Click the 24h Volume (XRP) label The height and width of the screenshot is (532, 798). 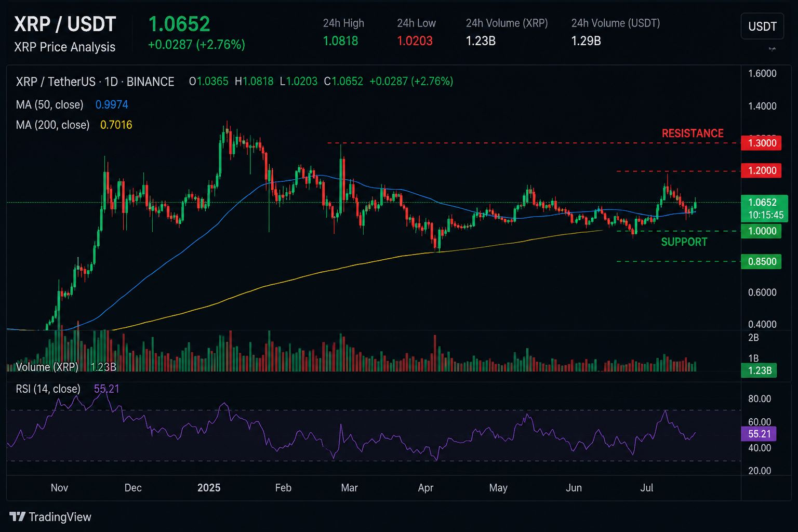click(x=507, y=23)
